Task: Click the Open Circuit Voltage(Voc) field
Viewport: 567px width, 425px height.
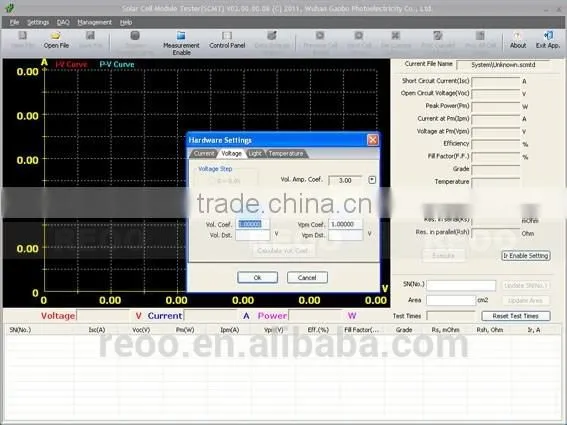Action: (x=496, y=94)
